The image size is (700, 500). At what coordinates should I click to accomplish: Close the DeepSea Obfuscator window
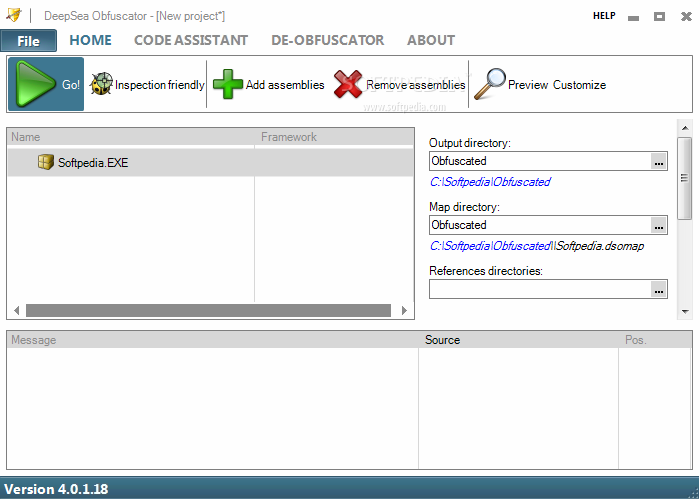point(686,17)
